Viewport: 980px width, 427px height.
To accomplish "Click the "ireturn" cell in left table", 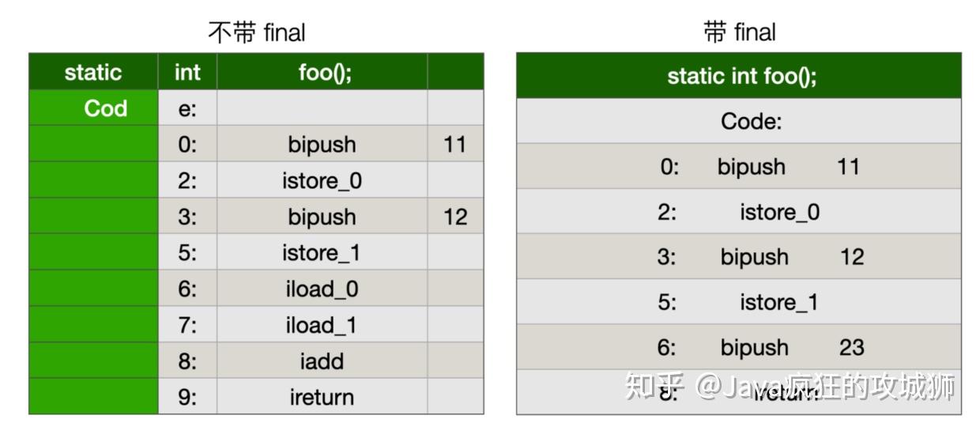I will pos(322,397).
